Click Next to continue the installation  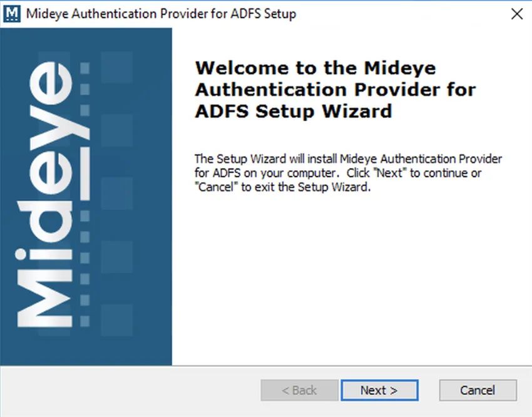coord(379,390)
